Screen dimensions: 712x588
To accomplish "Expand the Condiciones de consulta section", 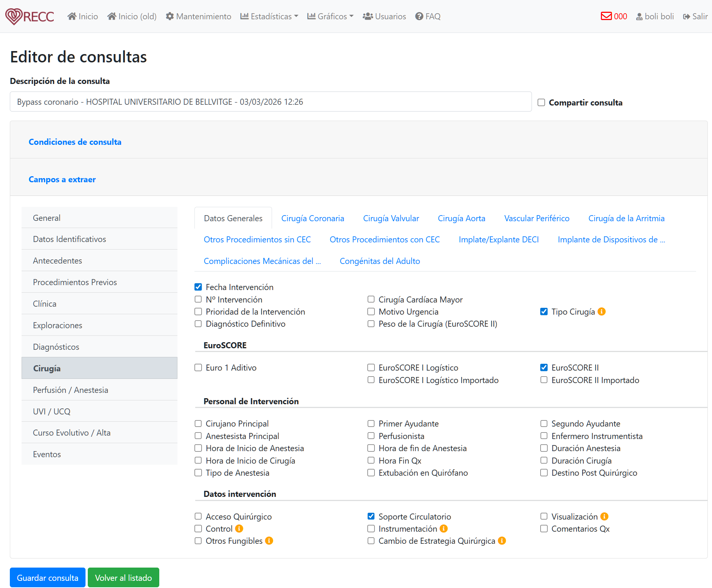I will click(x=75, y=142).
